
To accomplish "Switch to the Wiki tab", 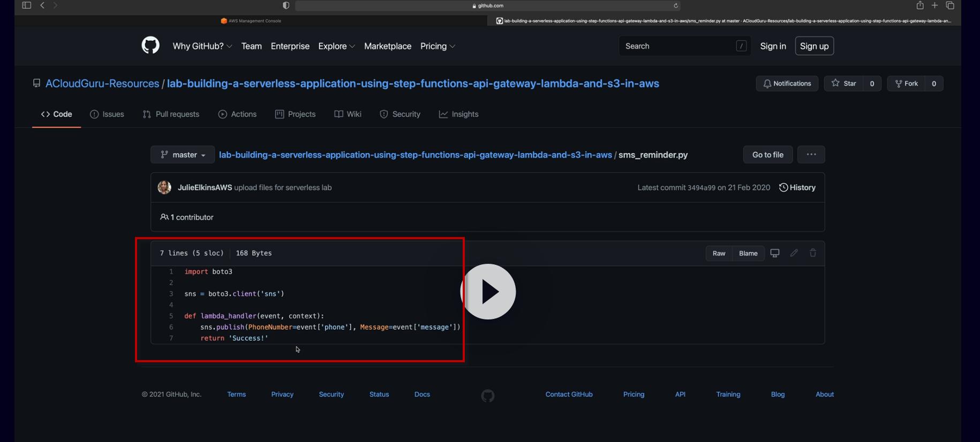I will coord(348,114).
